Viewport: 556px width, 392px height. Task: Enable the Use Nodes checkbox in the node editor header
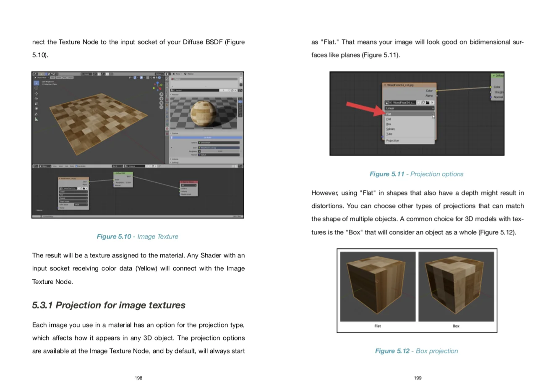coord(77,166)
